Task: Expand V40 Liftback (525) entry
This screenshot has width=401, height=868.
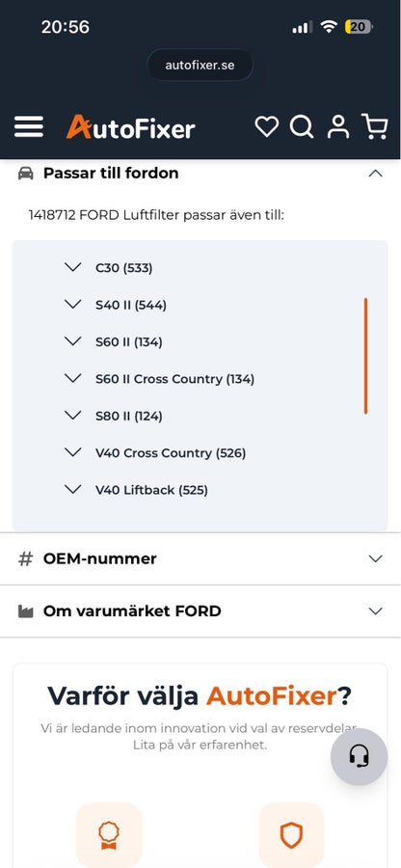Action: pyautogui.click(x=136, y=490)
